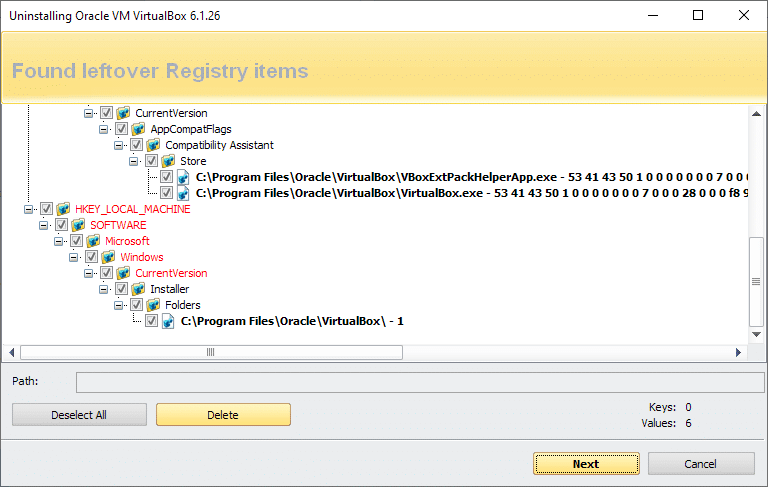Collapse the Folders tree node

tap(119, 305)
